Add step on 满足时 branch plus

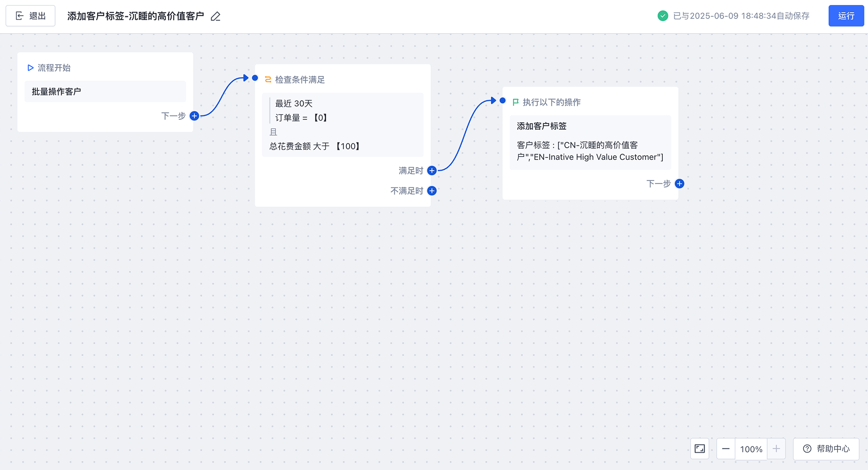[432, 171]
